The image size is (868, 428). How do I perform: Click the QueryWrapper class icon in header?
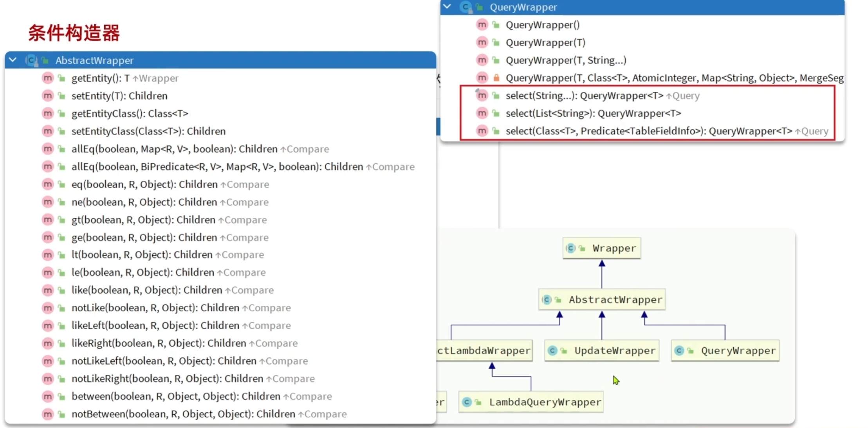466,7
